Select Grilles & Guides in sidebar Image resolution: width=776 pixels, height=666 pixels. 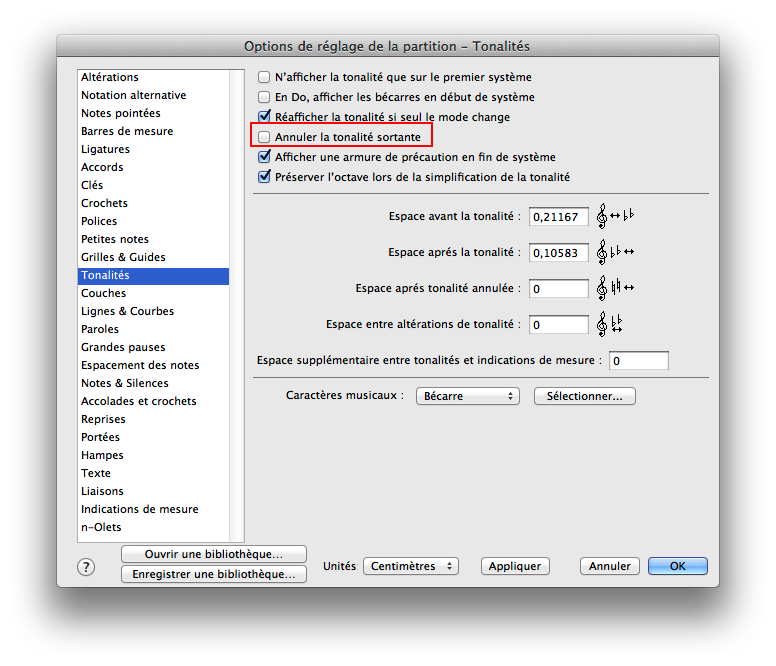click(124, 257)
